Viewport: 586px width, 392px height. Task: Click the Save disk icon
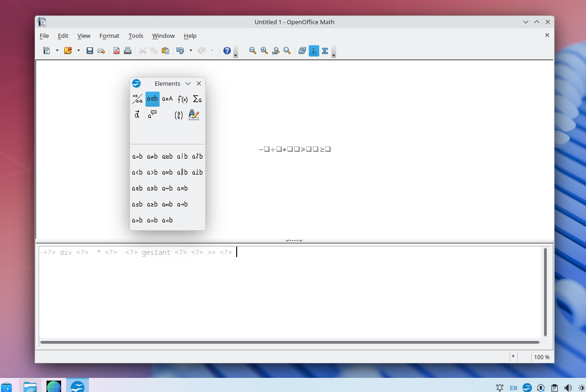click(x=90, y=51)
